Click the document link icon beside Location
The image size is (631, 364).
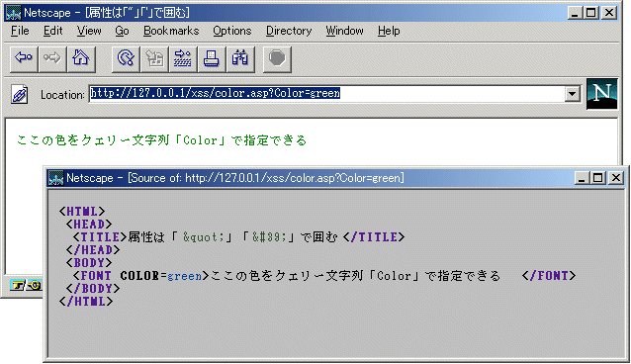20,95
